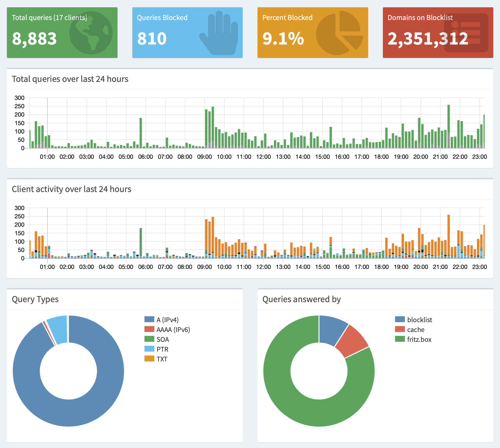This screenshot has width=500, height=448.
Task: Hide the cache legend entry
Action: pyautogui.click(x=415, y=329)
